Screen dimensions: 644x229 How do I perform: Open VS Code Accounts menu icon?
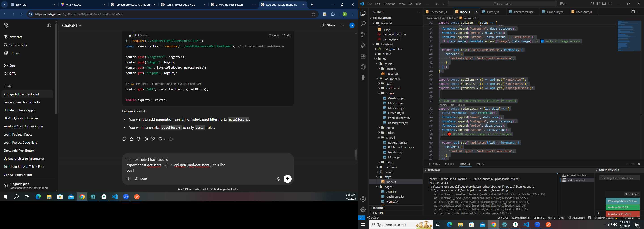click(x=363, y=199)
